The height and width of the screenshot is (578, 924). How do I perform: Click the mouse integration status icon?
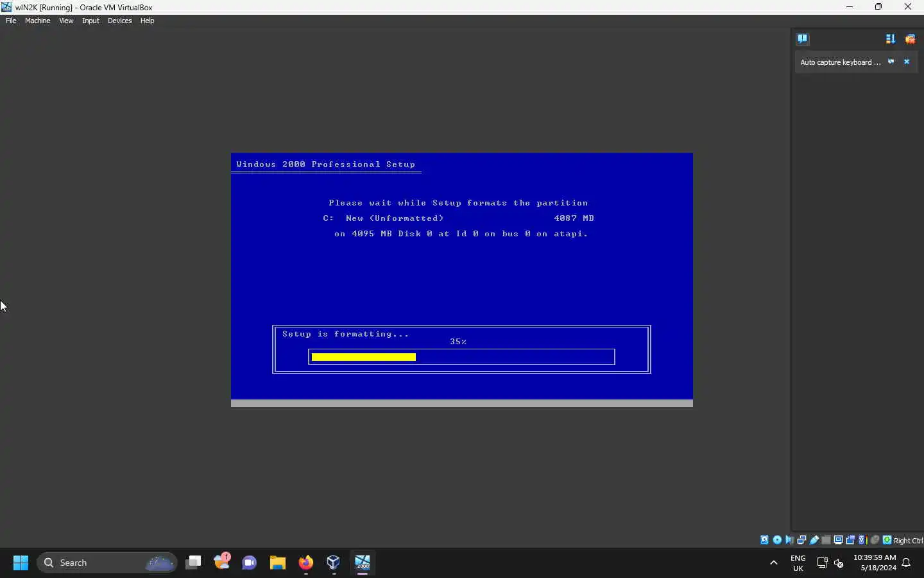click(x=875, y=540)
